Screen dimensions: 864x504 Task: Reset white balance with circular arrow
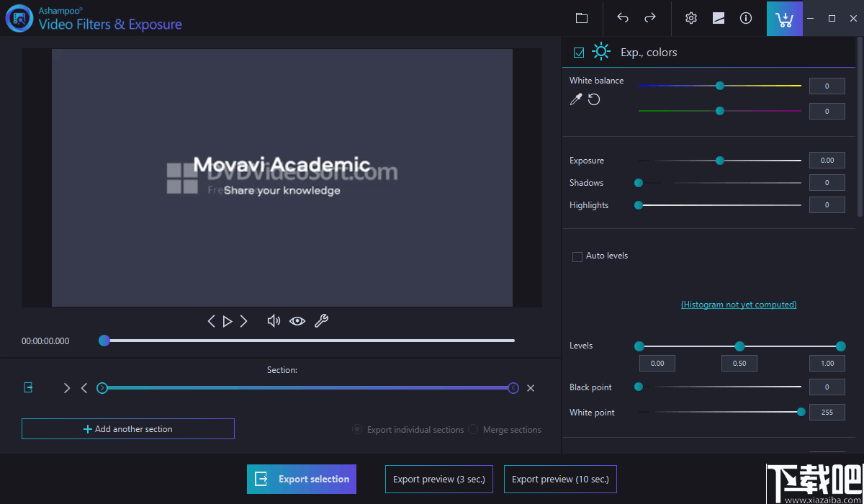(x=594, y=99)
